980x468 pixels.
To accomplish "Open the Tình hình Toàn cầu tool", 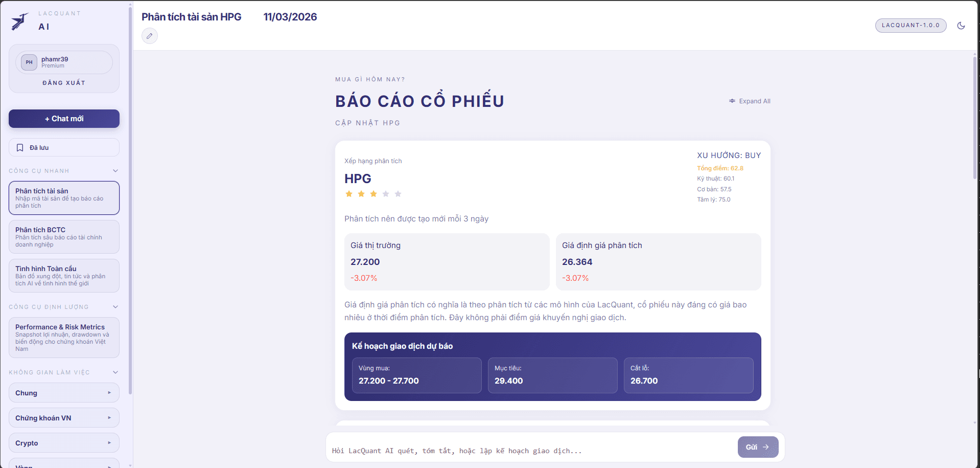I will 64,275.
